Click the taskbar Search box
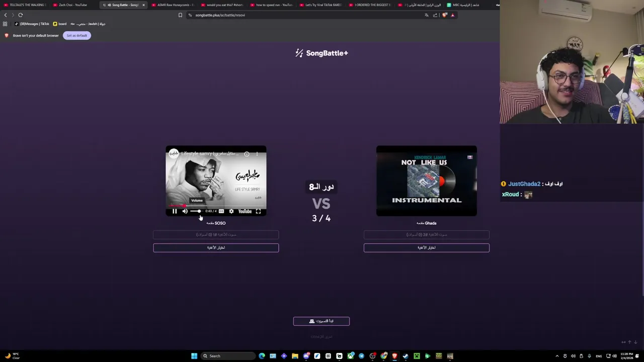This screenshot has height=362, width=644. coord(227,356)
